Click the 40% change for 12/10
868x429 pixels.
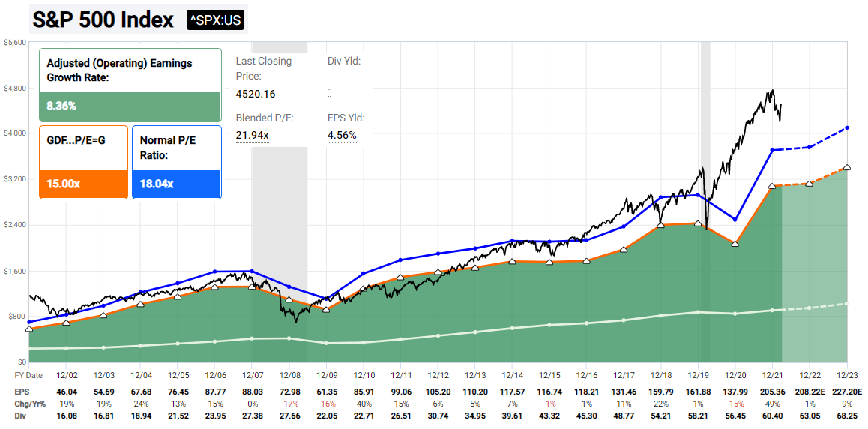coord(363,403)
